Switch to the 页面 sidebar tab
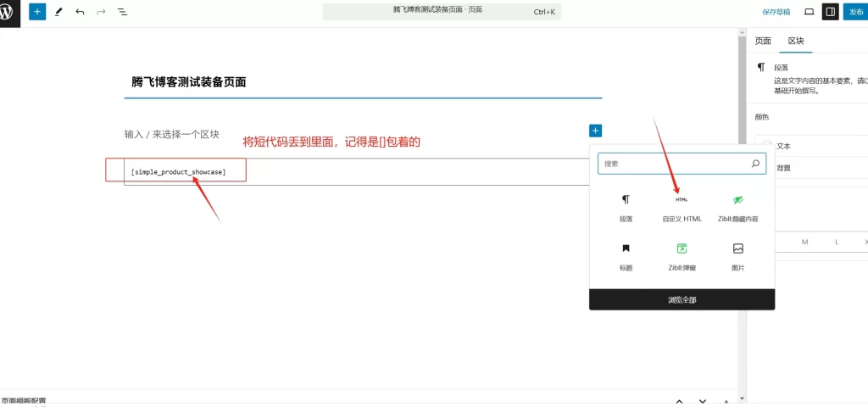 pyautogui.click(x=763, y=41)
